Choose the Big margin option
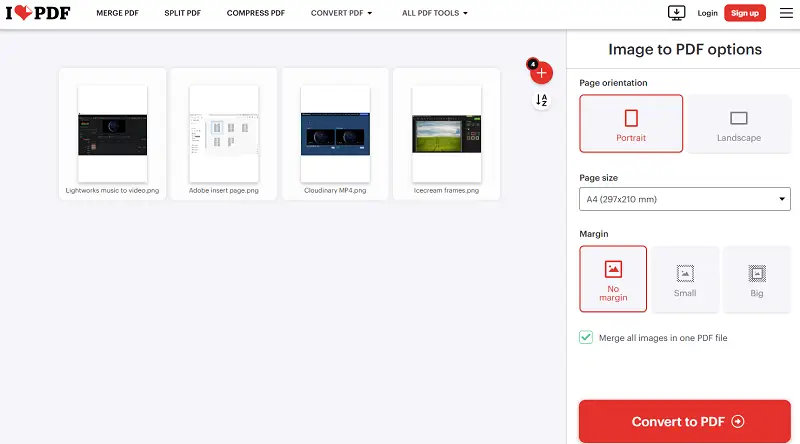 point(757,279)
